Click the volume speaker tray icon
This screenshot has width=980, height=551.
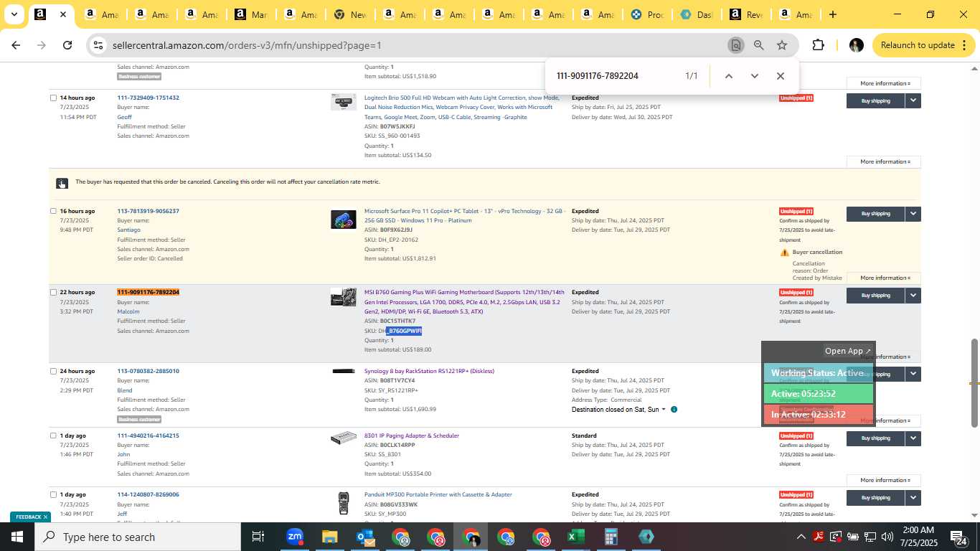(887, 537)
